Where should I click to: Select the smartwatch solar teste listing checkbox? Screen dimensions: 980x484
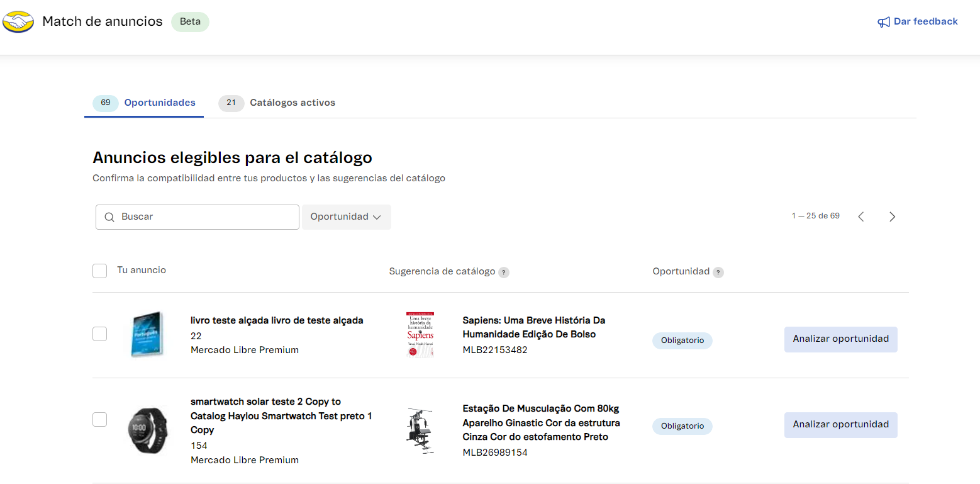click(99, 419)
